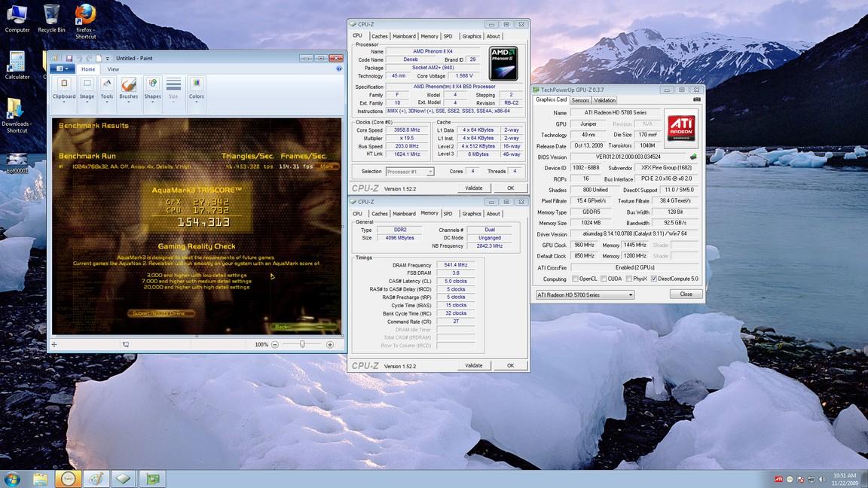
Task: Switch to the View tab in Paint
Action: click(113, 69)
